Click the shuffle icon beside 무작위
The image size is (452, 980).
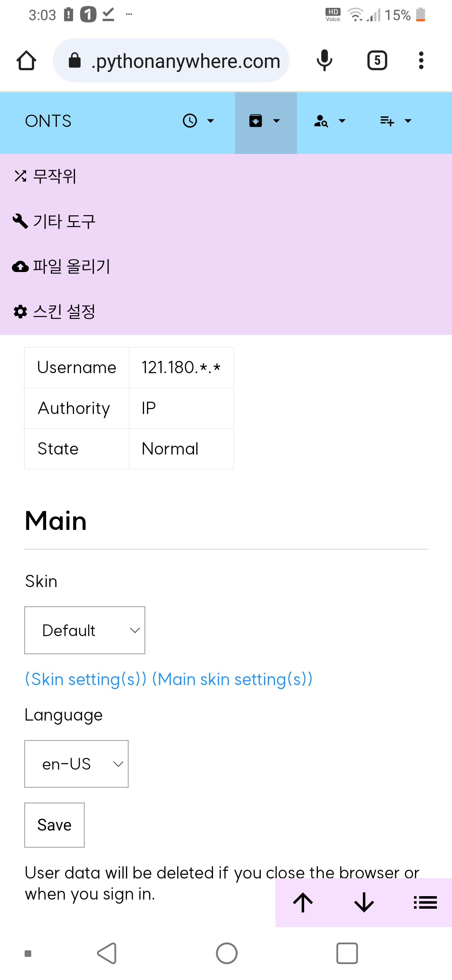point(21,176)
